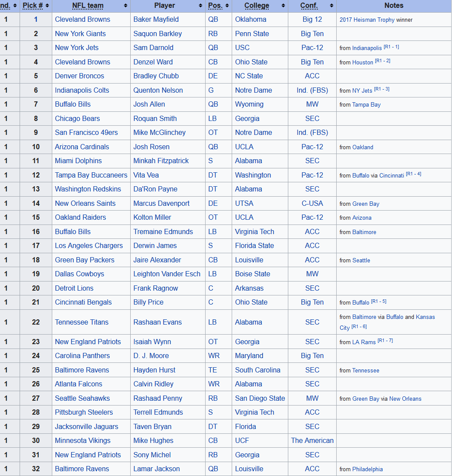This screenshot has width=456, height=476.
Task: Click LA Rams link in pick 23 notes
Action: [x=364, y=342]
